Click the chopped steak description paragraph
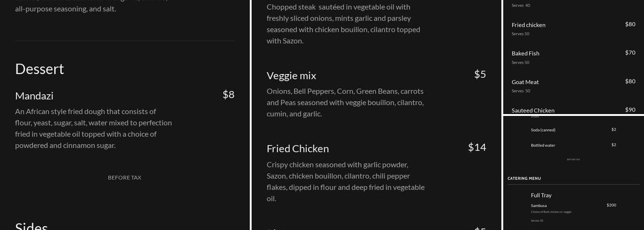 343,24
